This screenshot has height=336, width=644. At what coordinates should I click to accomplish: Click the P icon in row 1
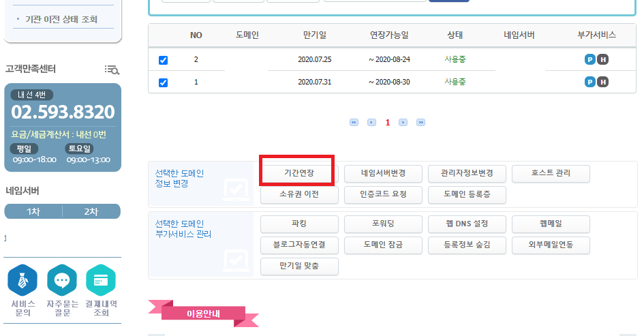[589, 82]
